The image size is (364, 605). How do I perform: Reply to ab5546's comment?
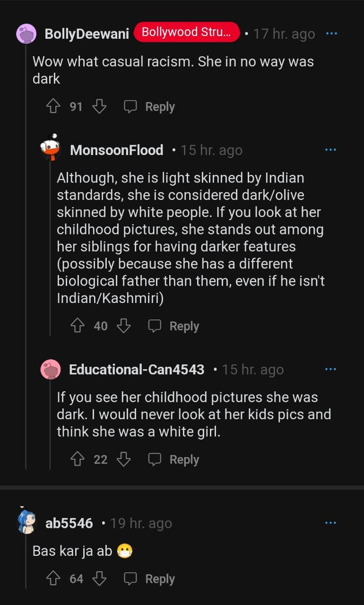(150, 579)
